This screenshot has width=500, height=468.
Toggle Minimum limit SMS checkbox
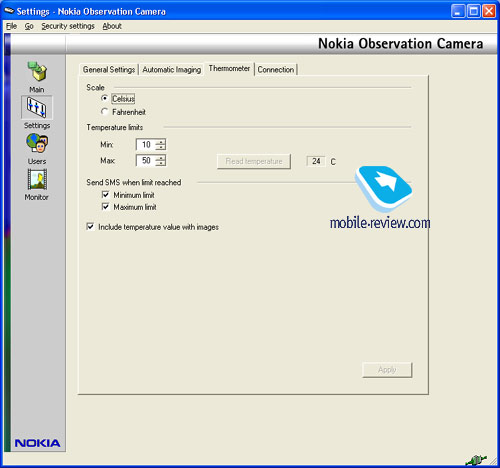tap(105, 195)
